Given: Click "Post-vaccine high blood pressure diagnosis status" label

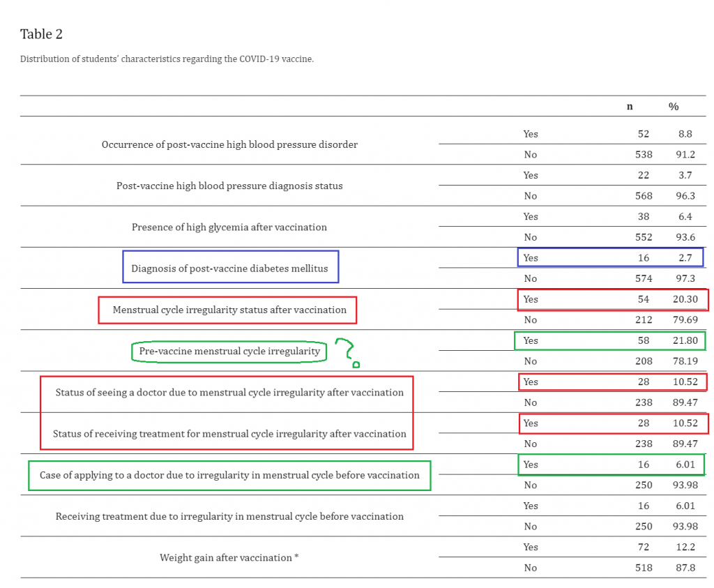Looking at the screenshot, I should click(x=229, y=186).
